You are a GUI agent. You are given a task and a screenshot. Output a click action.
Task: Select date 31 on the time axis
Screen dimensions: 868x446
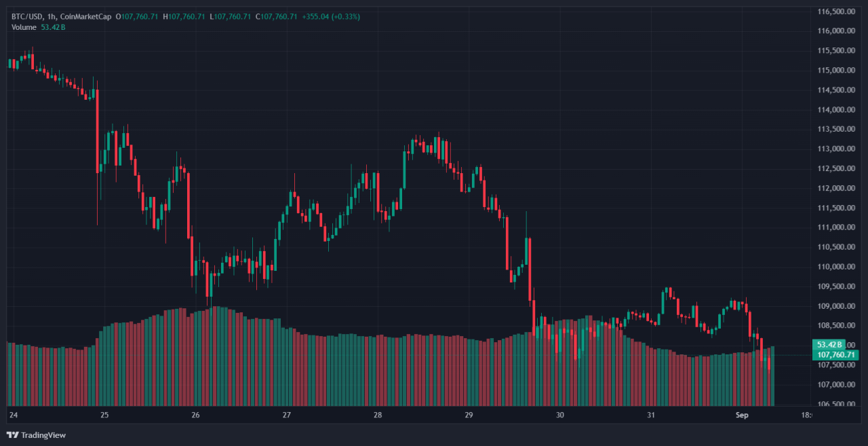pos(651,414)
